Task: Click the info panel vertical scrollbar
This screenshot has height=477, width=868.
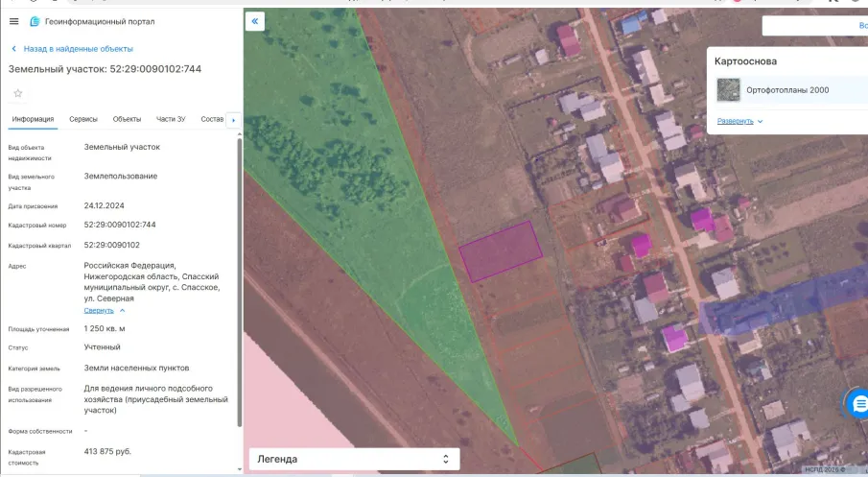Action: (240, 282)
